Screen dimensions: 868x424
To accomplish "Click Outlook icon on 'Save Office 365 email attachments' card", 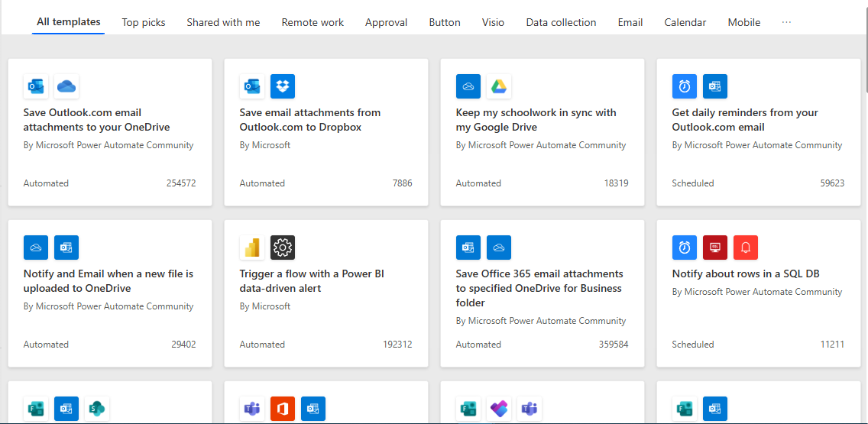I will click(x=468, y=248).
